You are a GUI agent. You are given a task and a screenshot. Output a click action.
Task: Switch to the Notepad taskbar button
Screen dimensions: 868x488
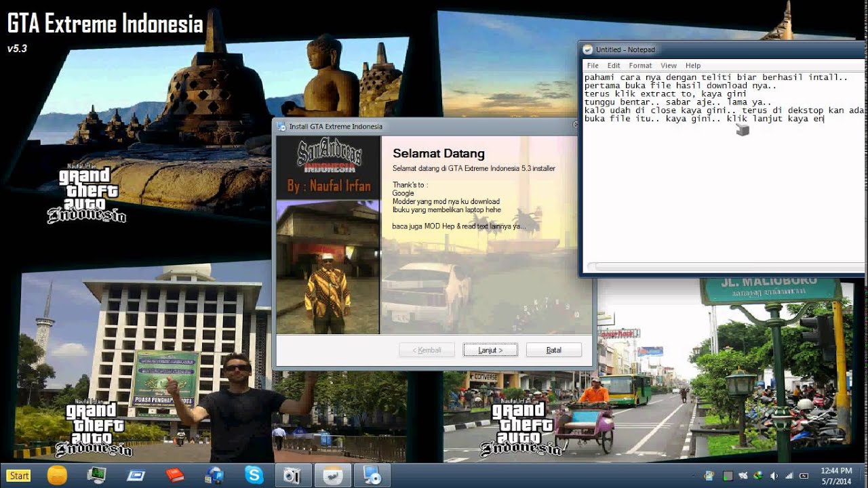tap(332, 475)
